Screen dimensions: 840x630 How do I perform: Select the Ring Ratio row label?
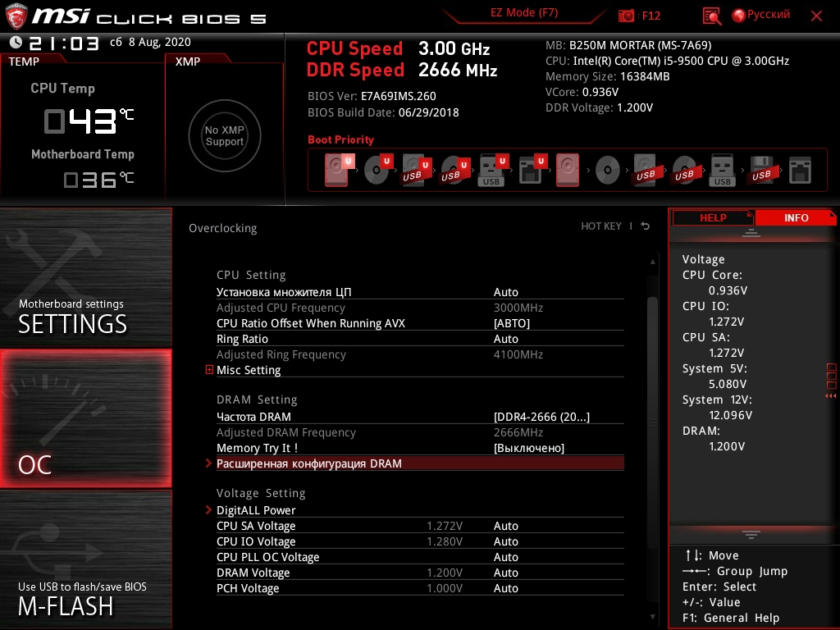tap(242, 339)
